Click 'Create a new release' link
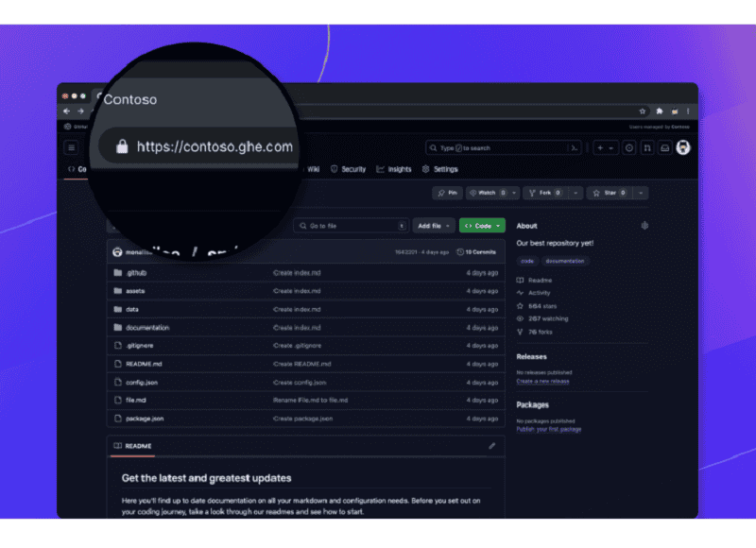Image resolution: width=756 pixels, height=548 pixels. pyautogui.click(x=542, y=382)
